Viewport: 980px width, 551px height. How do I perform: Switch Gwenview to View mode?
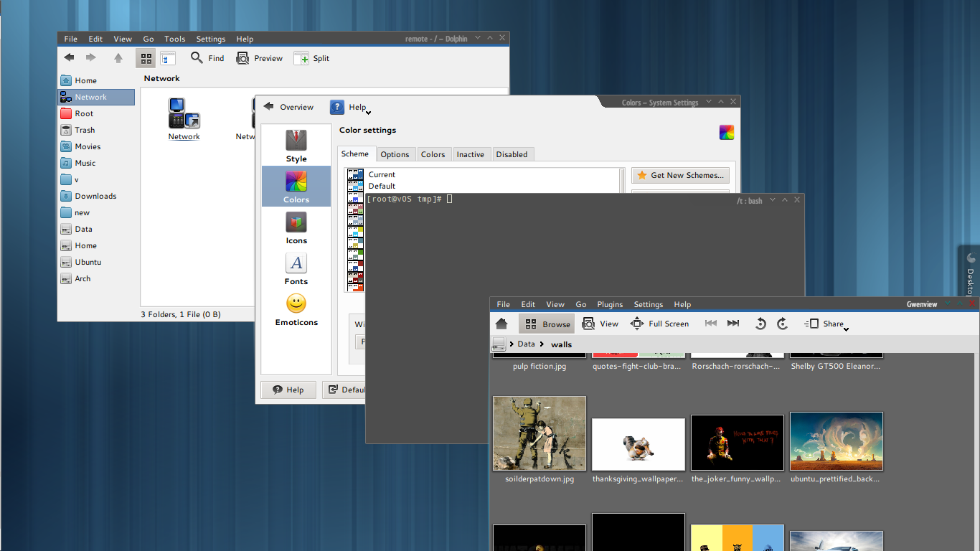point(600,324)
